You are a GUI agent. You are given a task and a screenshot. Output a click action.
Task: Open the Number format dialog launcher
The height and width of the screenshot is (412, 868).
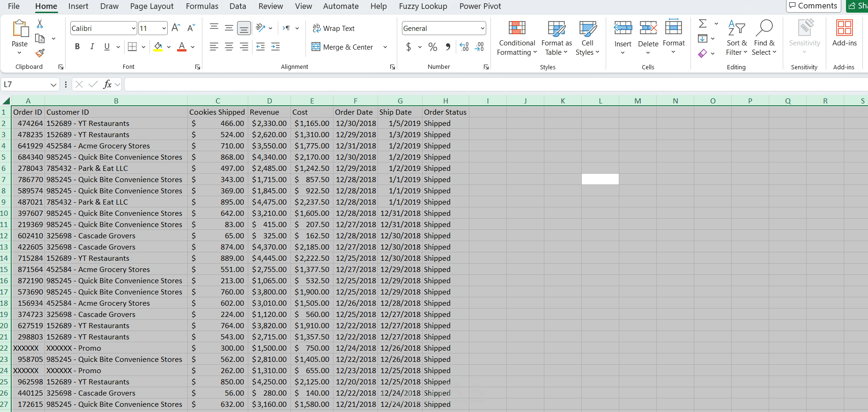pyautogui.click(x=486, y=67)
